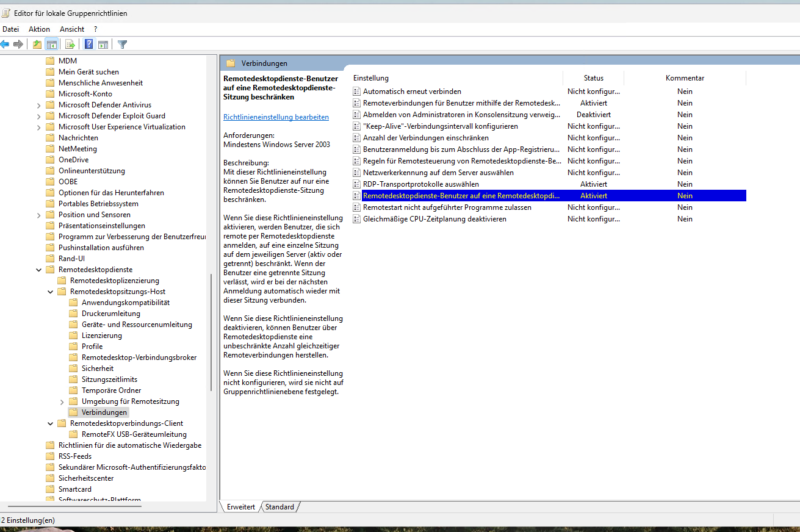Select the Anwendungskompatibilität tree folder

(x=126, y=303)
